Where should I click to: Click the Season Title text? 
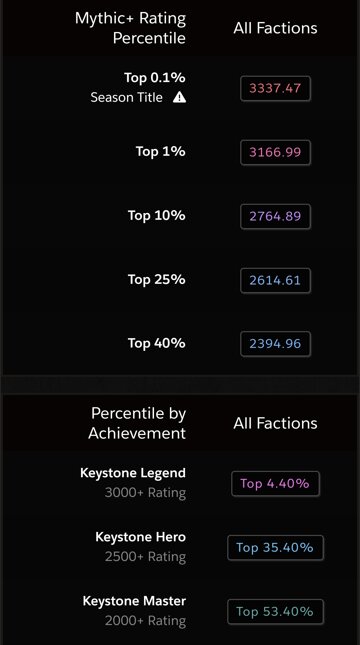(126, 97)
